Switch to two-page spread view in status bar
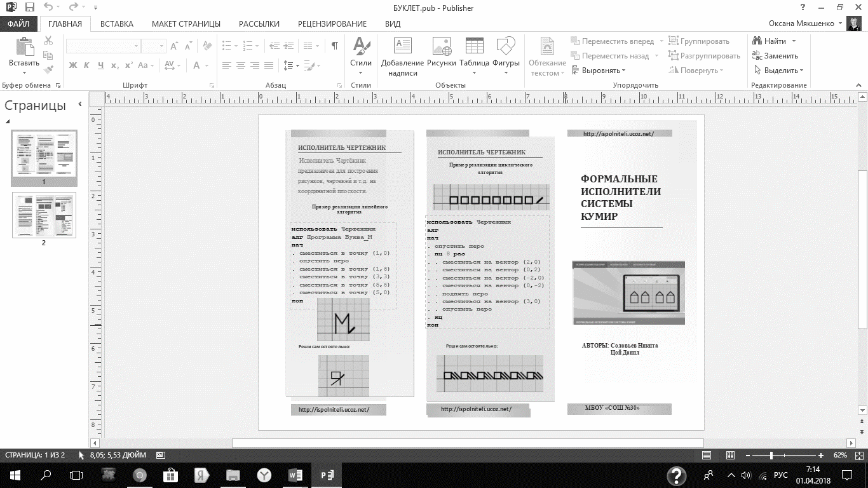The image size is (868, 488). (730, 456)
